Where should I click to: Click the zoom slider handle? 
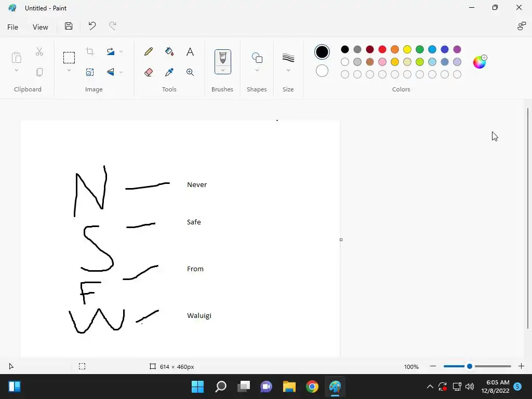pyautogui.click(x=470, y=366)
